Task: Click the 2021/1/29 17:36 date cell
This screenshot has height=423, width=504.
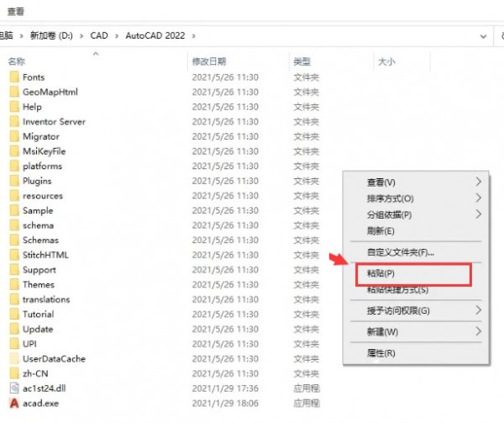Action: click(x=225, y=389)
